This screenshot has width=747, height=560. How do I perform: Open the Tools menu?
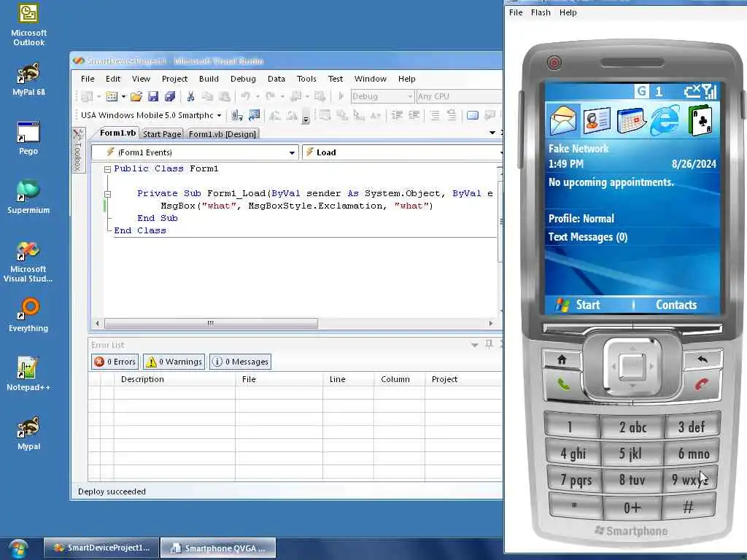pos(306,79)
